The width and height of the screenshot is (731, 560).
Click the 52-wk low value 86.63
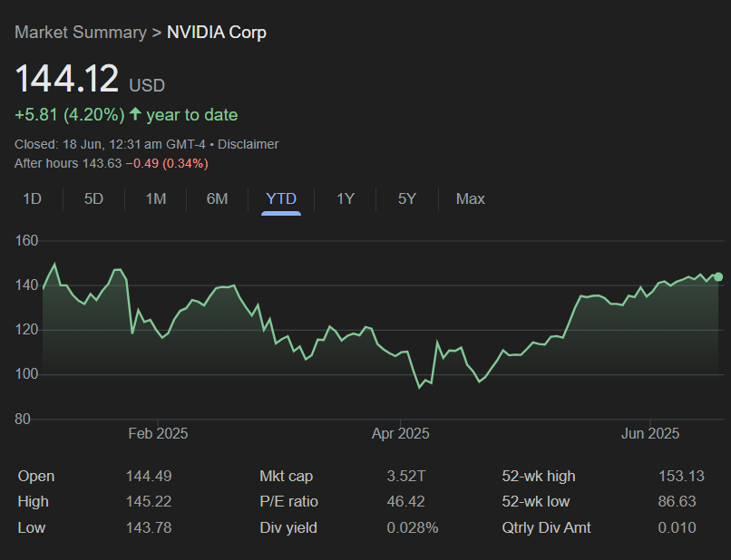click(677, 502)
